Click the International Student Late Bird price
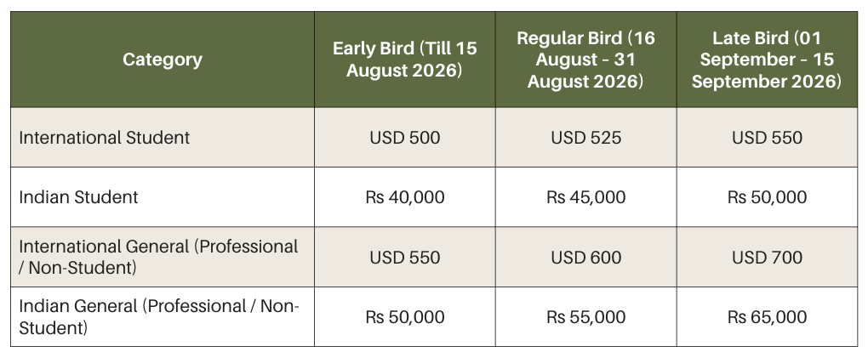This screenshot has width=868, height=352. point(767,137)
